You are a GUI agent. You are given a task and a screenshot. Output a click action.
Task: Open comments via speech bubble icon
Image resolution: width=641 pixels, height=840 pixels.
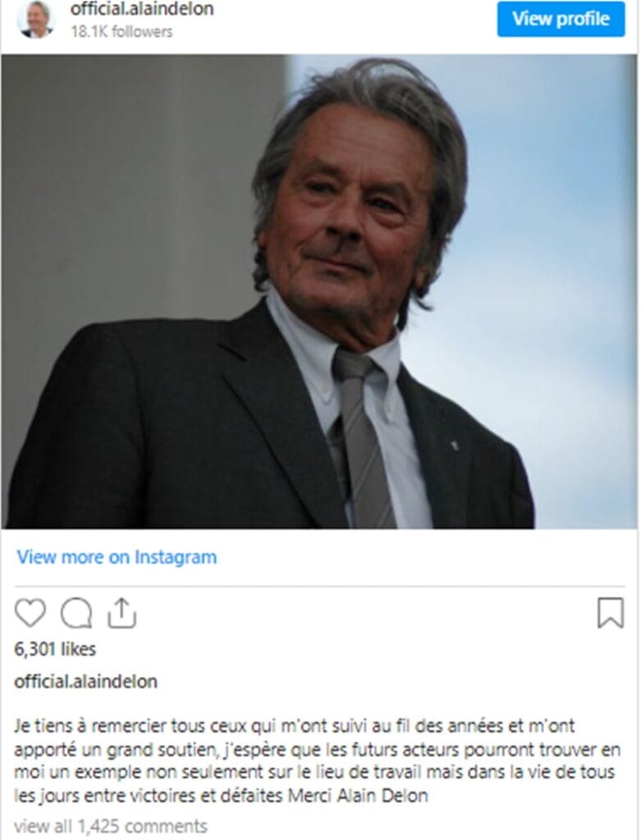click(x=76, y=613)
